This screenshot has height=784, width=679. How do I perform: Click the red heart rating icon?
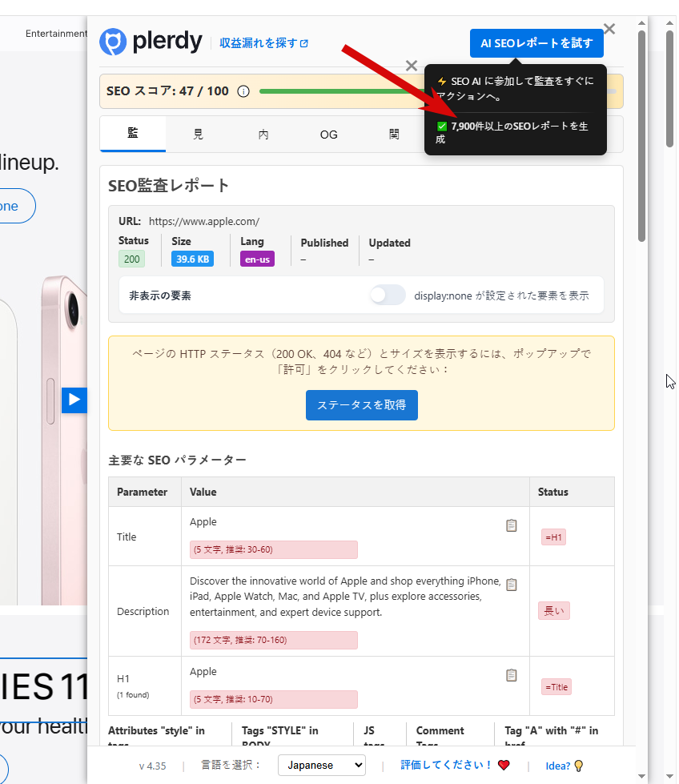pos(504,765)
